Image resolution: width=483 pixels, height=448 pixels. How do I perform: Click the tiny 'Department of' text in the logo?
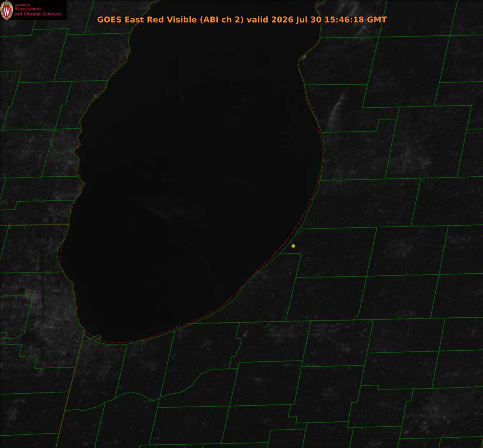tap(23, 5)
